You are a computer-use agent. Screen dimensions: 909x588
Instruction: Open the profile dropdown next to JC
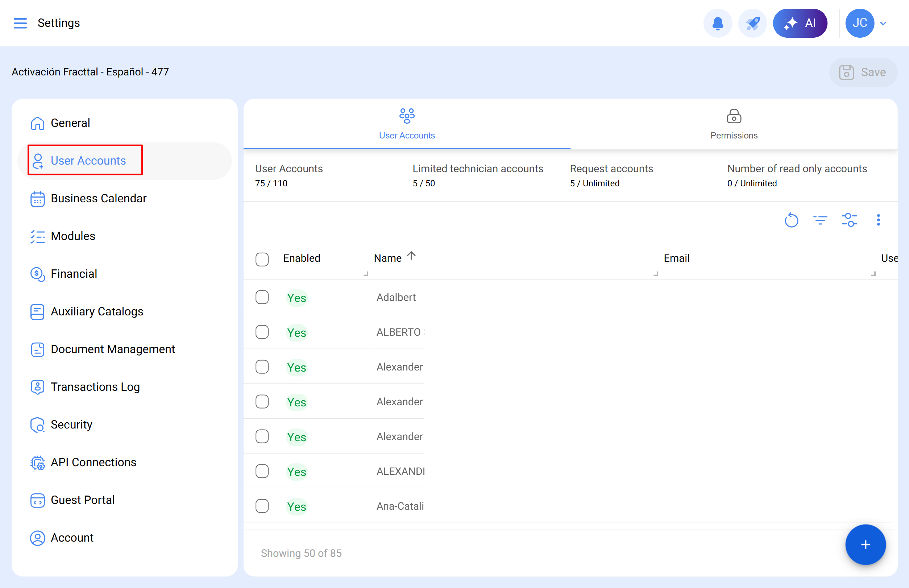(883, 23)
